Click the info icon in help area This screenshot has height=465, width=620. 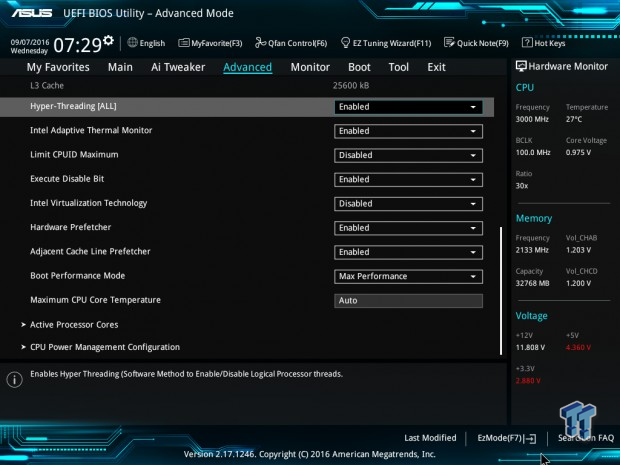coord(14,380)
